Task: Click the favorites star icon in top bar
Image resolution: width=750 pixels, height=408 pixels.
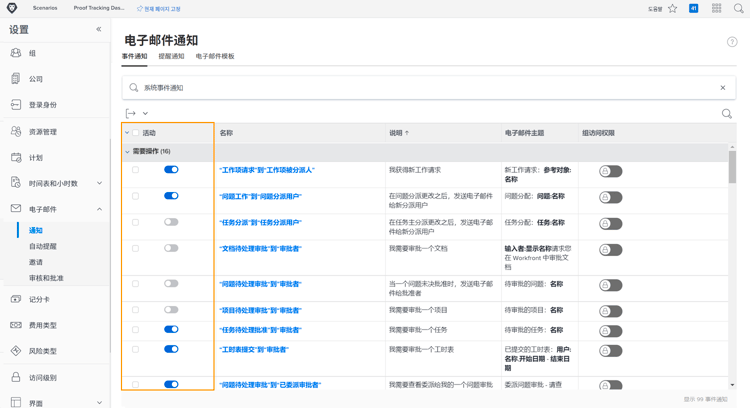Action: pos(673,8)
